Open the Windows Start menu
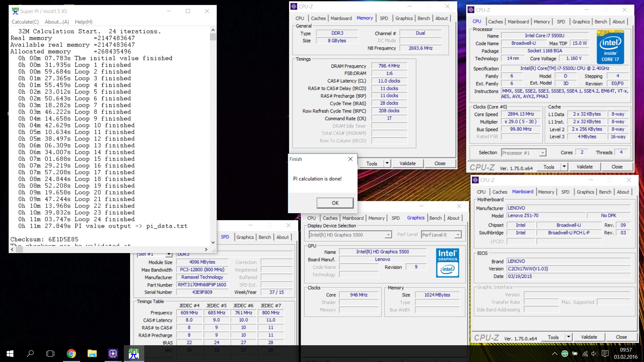The height and width of the screenshot is (362, 644). 10,354
